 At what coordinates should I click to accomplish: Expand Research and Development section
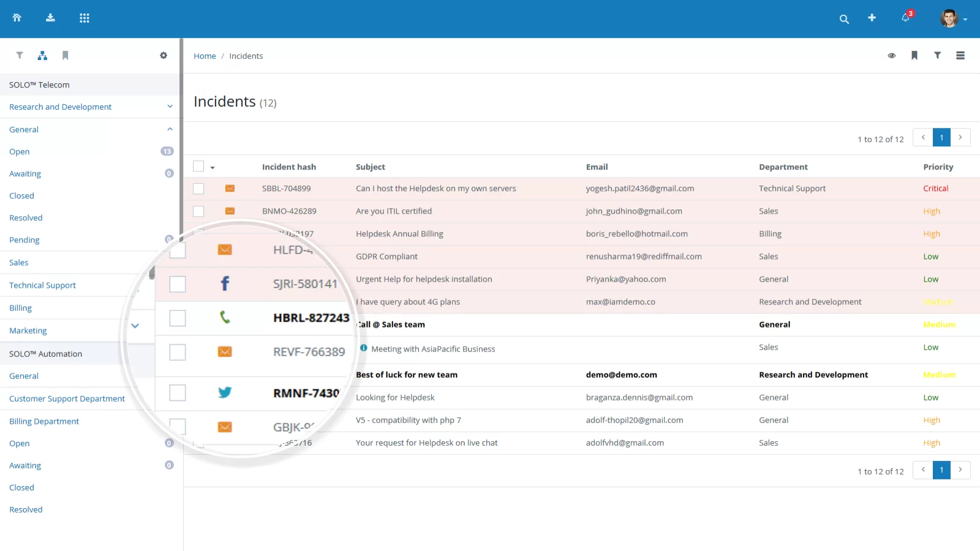(170, 107)
